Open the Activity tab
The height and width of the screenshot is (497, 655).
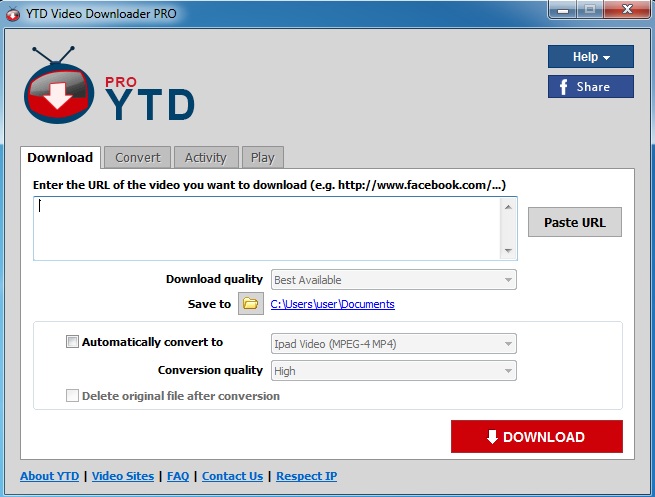(206, 157)
